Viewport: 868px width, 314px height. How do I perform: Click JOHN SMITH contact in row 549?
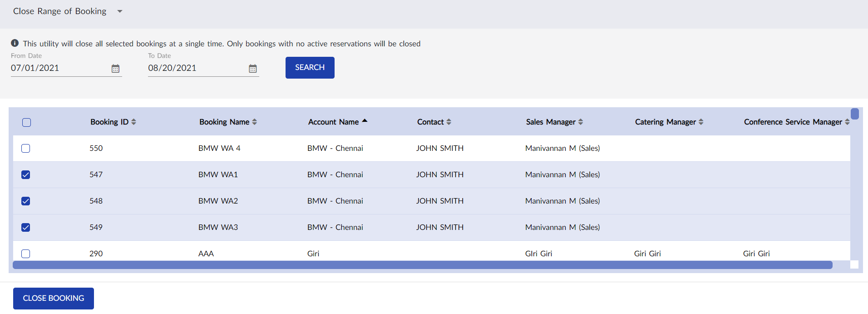(440, 227)
